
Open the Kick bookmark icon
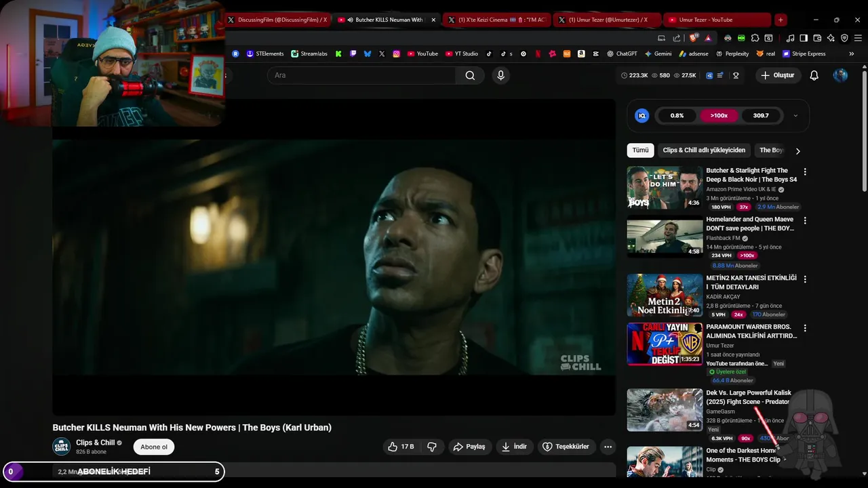click(x=338, y=54)
